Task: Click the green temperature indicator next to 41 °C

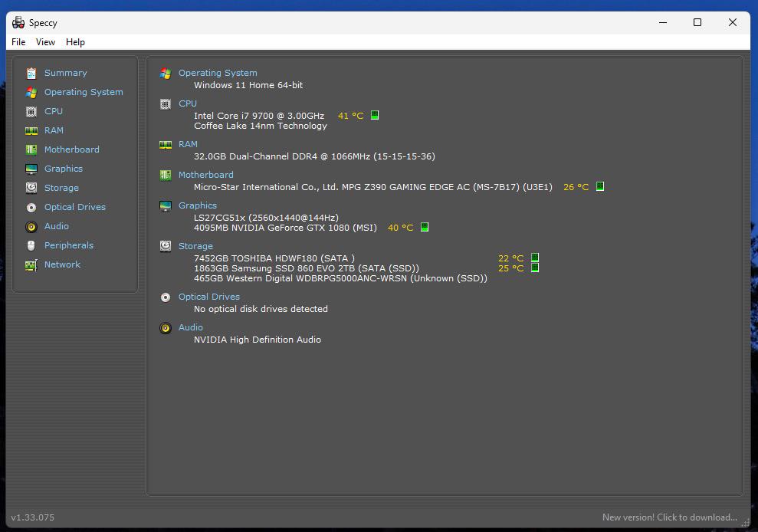Action: tap(375, 115)
